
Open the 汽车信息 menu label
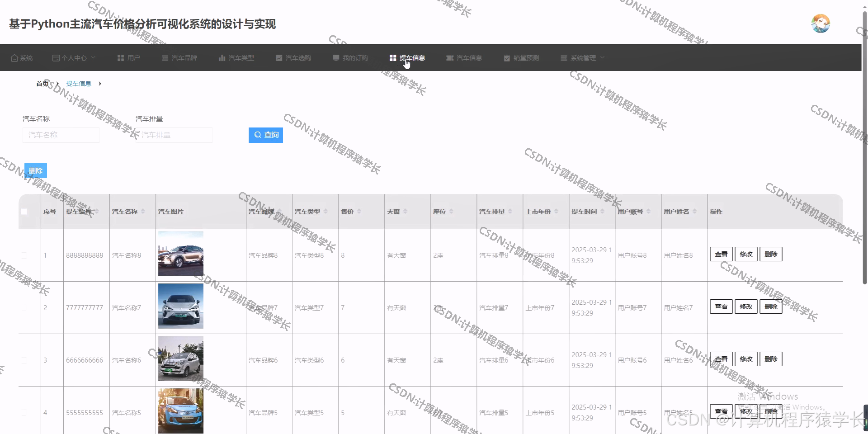point(469,58)
